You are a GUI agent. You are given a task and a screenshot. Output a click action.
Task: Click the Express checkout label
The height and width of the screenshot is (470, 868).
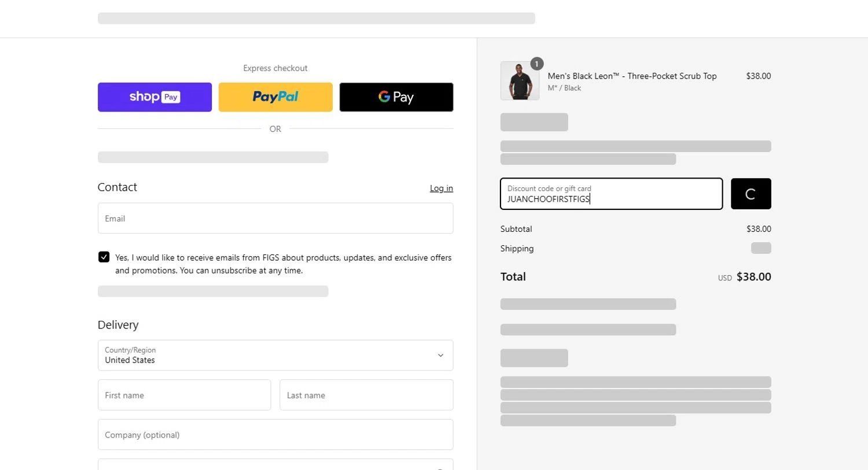(275, 68)
